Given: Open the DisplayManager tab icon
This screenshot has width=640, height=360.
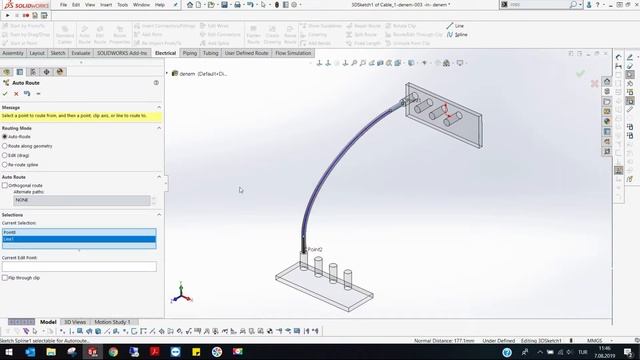Looking at the screenshot, I should pyautogui.click(x=60, y=72).
